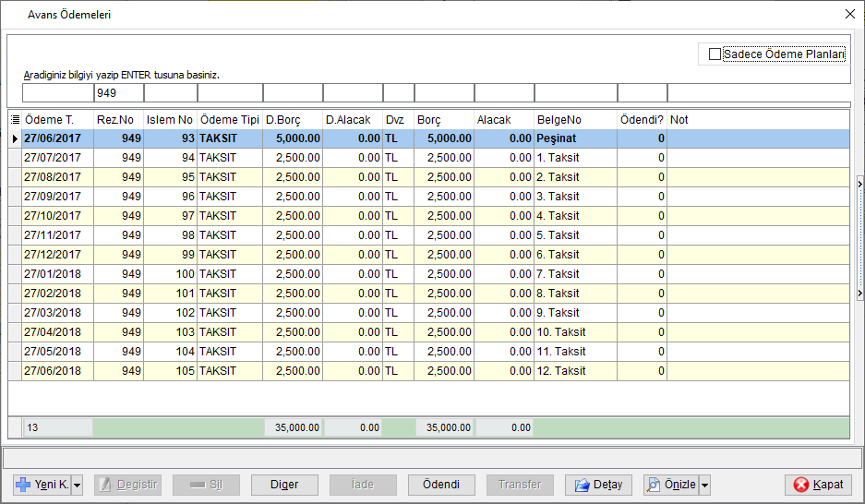This screenshot has height=504, width=865.
Task: Click the Önizle preview button
Action: click(x=671, y=485)
